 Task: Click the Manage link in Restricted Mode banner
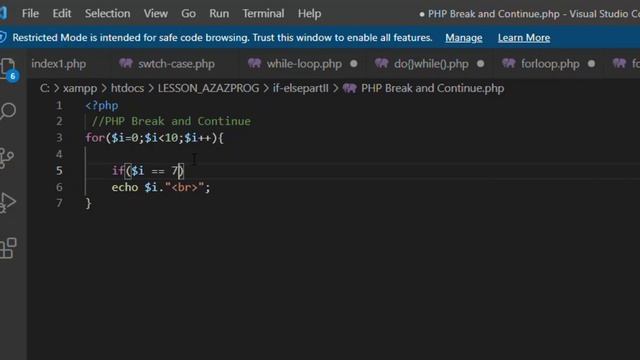[x=464, y=38]
